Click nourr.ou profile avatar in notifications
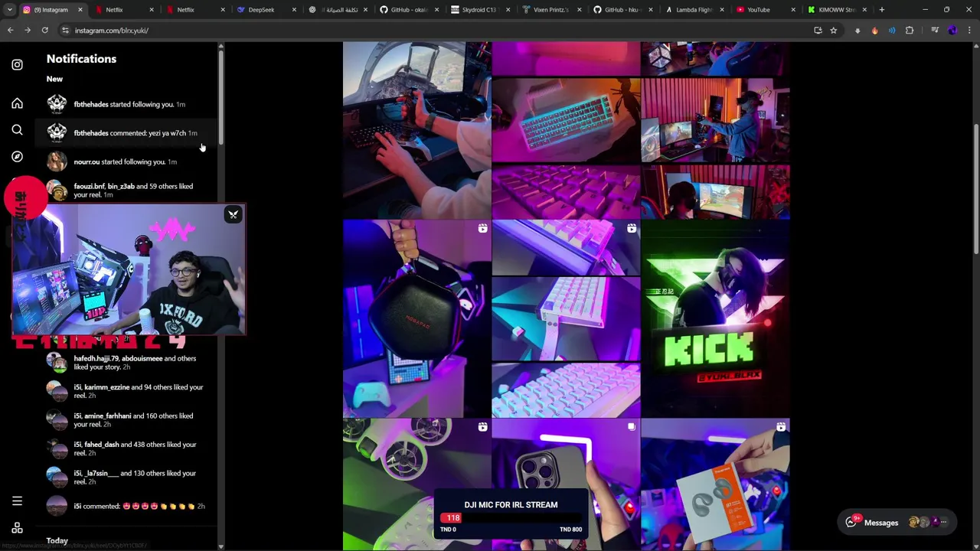The width and height of the screenshot is (980, 551). (57, 161)
